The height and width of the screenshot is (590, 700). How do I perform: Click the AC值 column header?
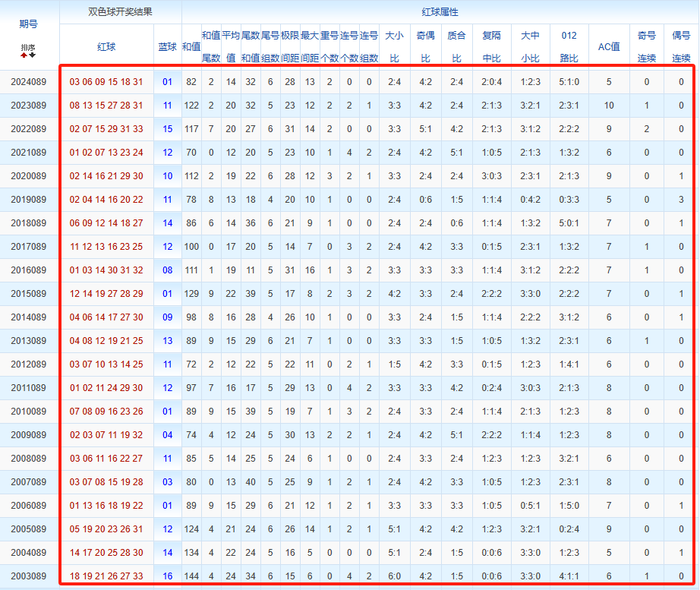coord(609,47)
